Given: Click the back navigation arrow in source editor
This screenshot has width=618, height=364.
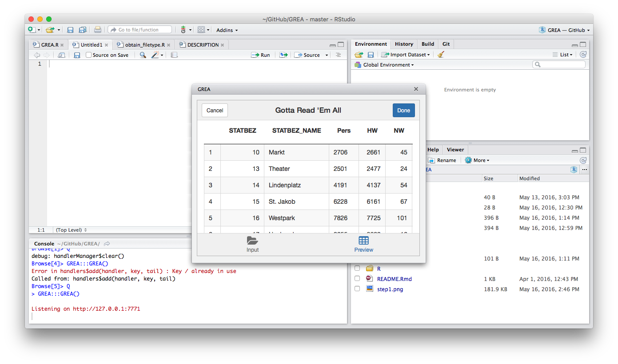Looking at the screenshot, I should (x=37, y=55).
